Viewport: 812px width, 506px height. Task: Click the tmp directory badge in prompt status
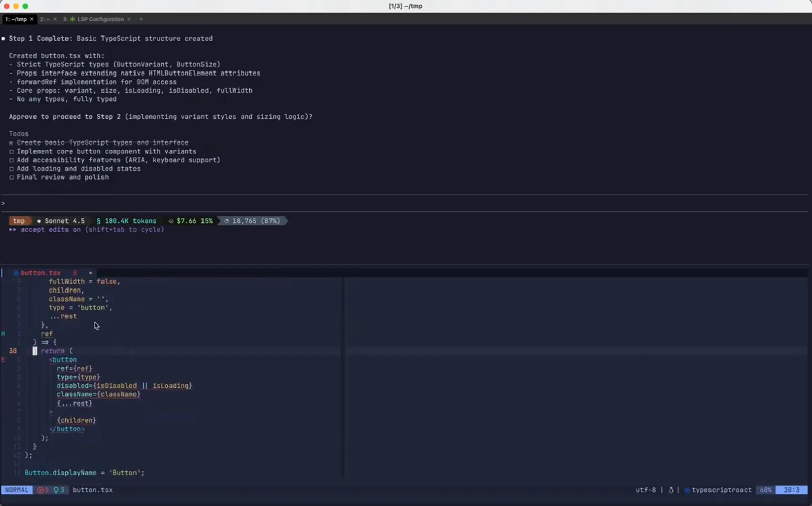pos(19,221)
